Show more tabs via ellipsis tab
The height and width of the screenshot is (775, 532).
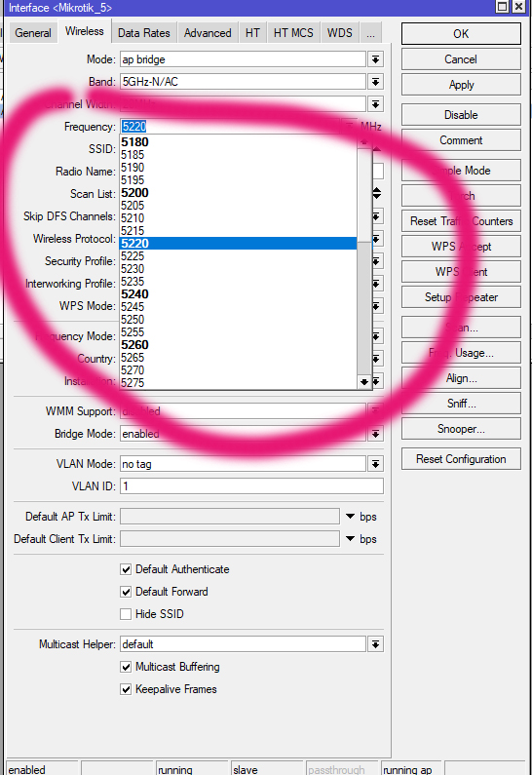370,33
